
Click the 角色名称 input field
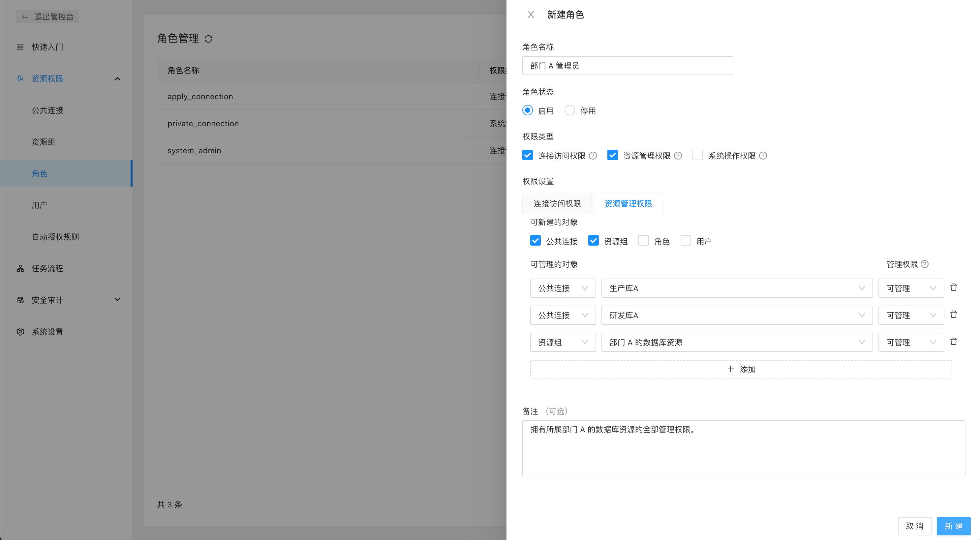627,66
